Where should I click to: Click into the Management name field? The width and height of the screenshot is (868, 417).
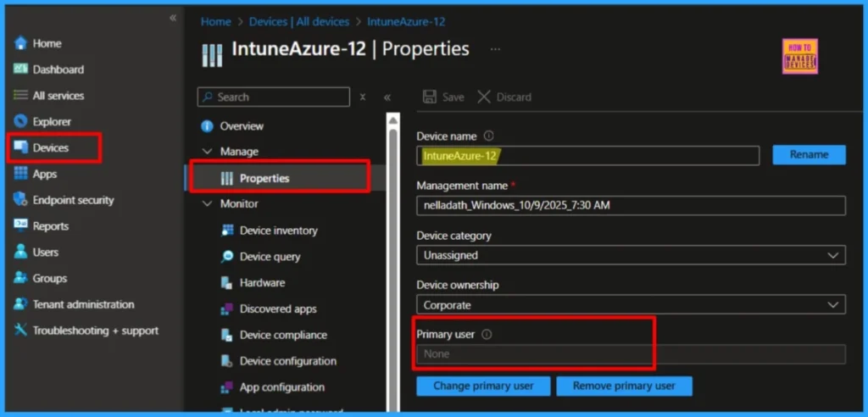631,205
